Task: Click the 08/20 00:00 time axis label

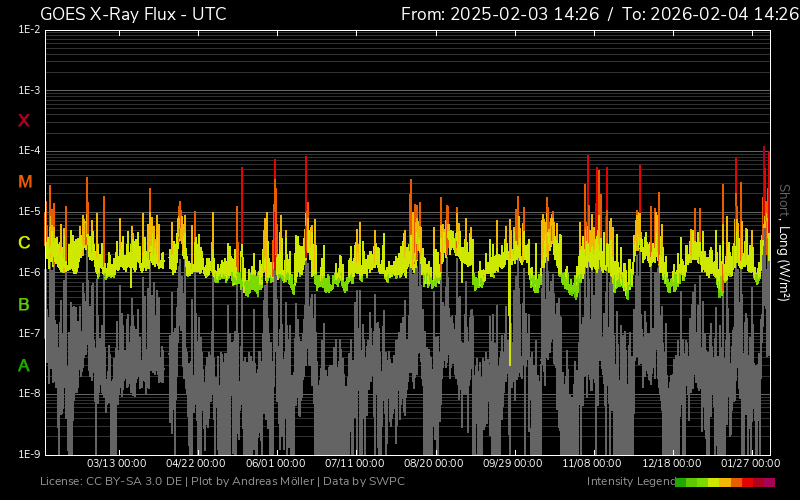Action: [434, 463]
